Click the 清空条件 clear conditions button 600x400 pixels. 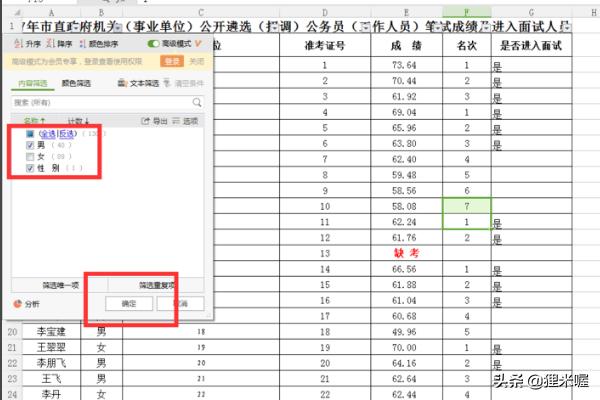tap(184, 83)
